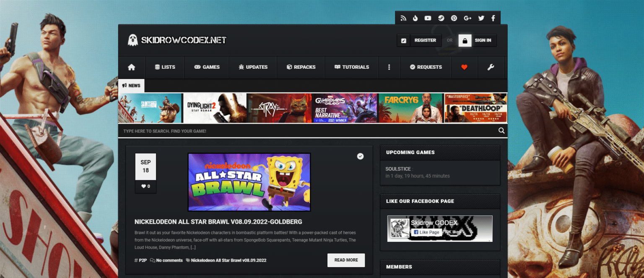The height and width of the screenshot is (278, 644).
Task: Click the READ MORE button
Action: coord(345,260)
